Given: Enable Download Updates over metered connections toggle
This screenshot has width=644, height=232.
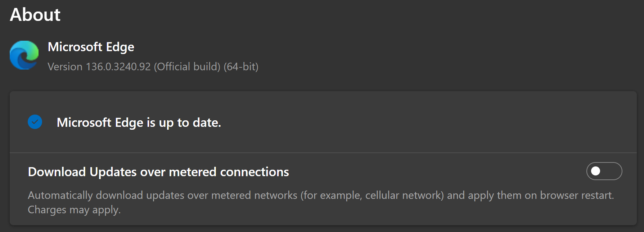Looking at the screenshot, I should coord(604,171).
